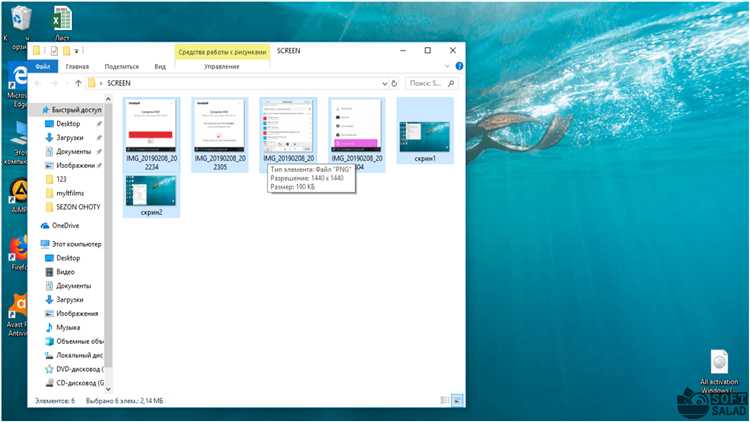Open the Recycle Bin desktop icon
This screenshot has width=750, height=422.
pyautogui.click(x=17, y=18)
